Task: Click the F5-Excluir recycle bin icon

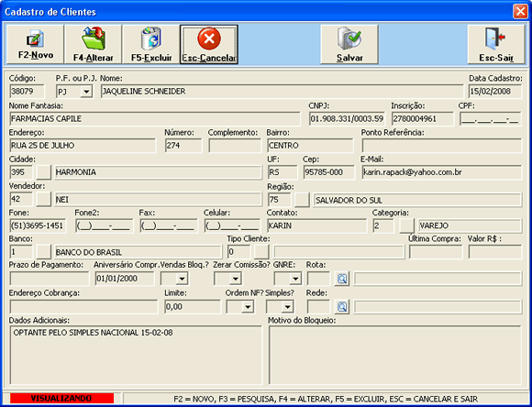Action: tap(151, 38)
